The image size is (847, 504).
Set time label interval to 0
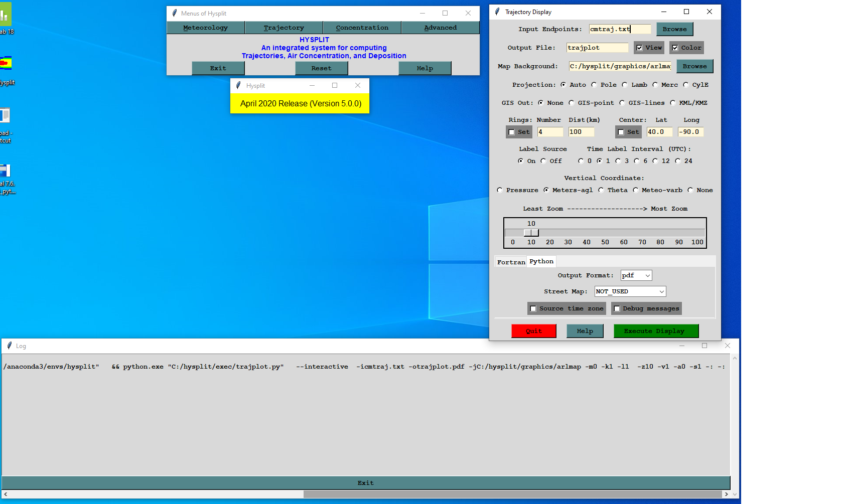pos(581,161)
